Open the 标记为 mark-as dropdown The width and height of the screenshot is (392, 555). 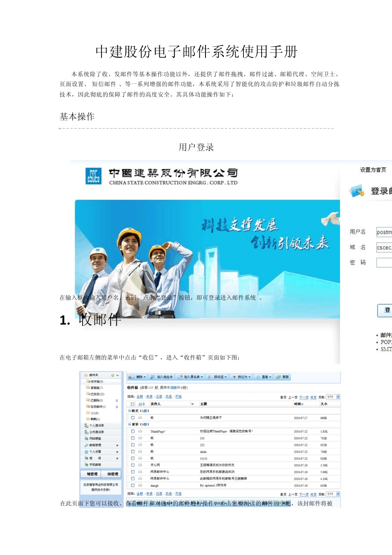[242, 377]
